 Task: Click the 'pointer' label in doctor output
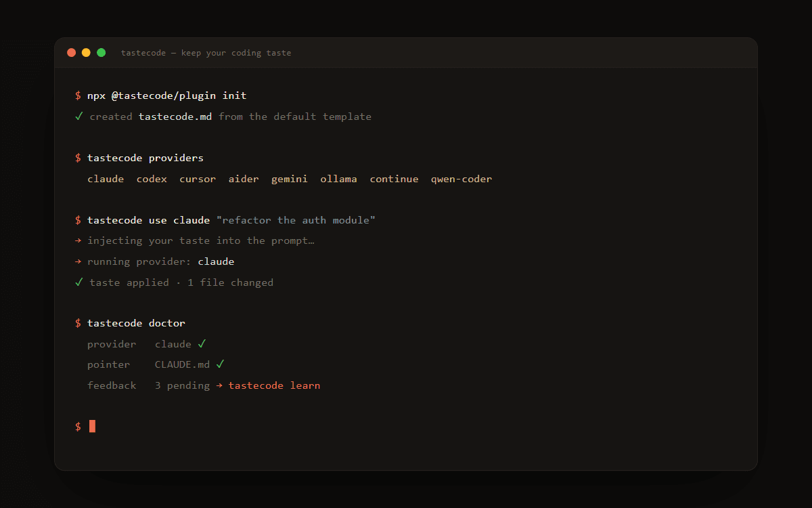click(108, 364)
